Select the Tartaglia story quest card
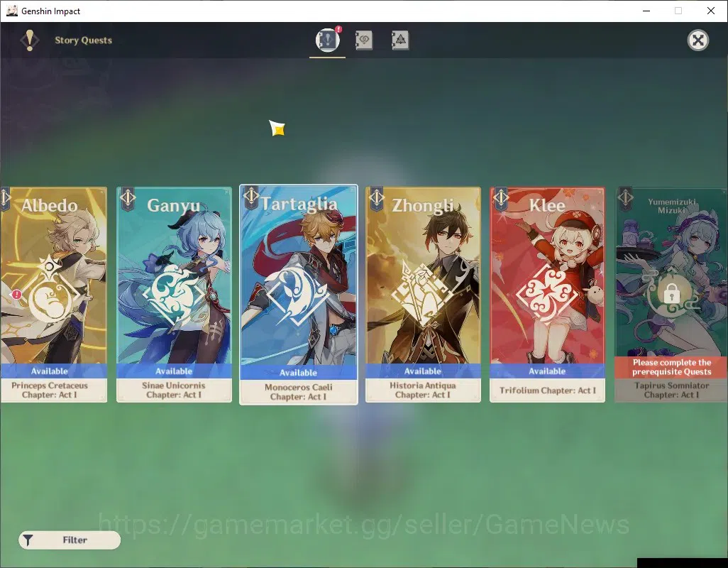728x568 pixels. [299, 295]
